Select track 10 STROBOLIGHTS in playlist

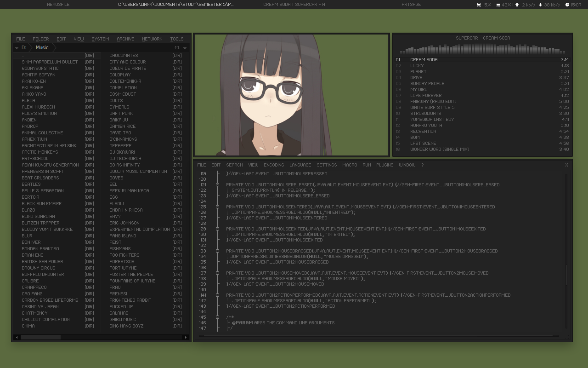pos(482,114)
